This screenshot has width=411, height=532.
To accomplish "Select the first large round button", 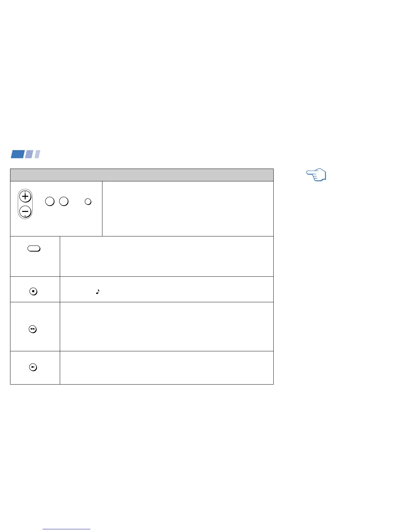I will point(50,202).
